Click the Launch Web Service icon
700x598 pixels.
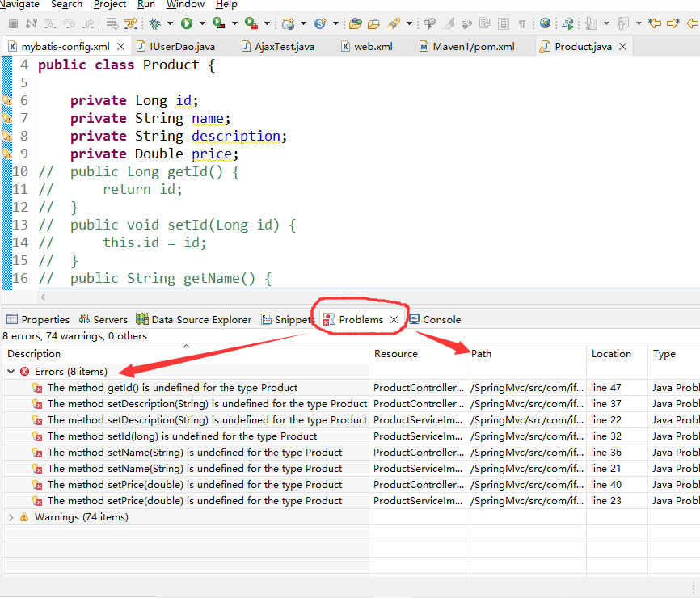tap(568, 23)
